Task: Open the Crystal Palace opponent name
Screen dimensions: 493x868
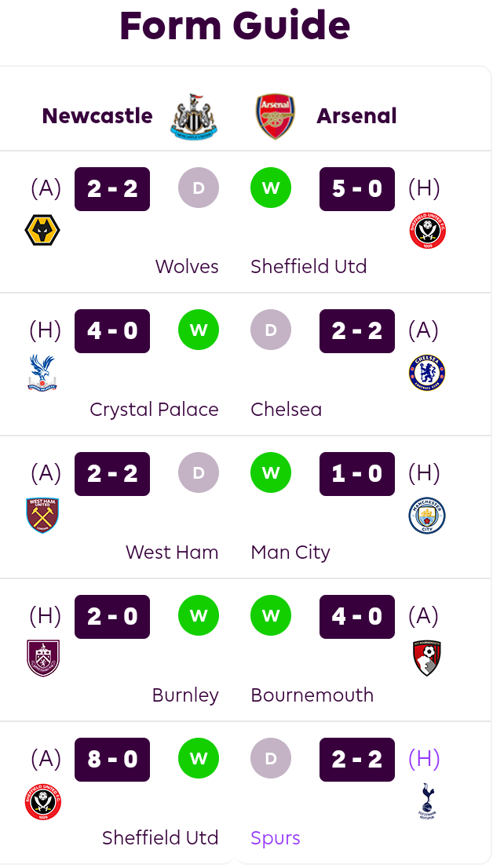Action: (x=154, y=410)
